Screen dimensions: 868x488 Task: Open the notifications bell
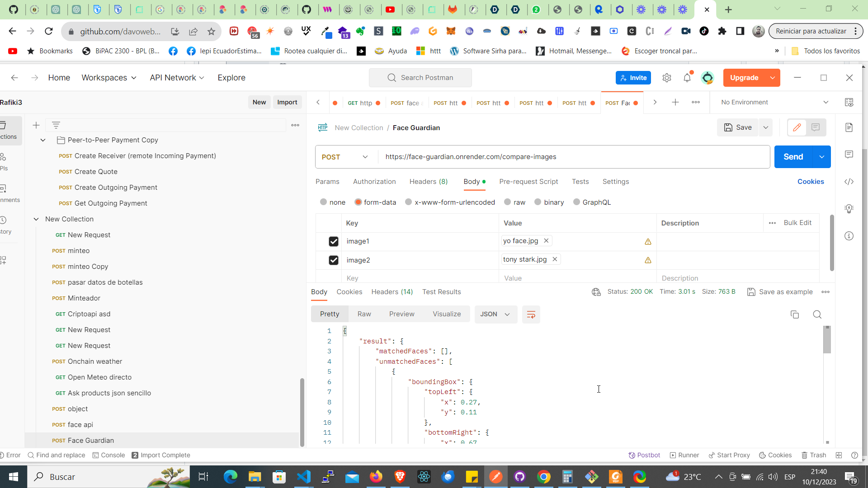click(x=687, y=78)
